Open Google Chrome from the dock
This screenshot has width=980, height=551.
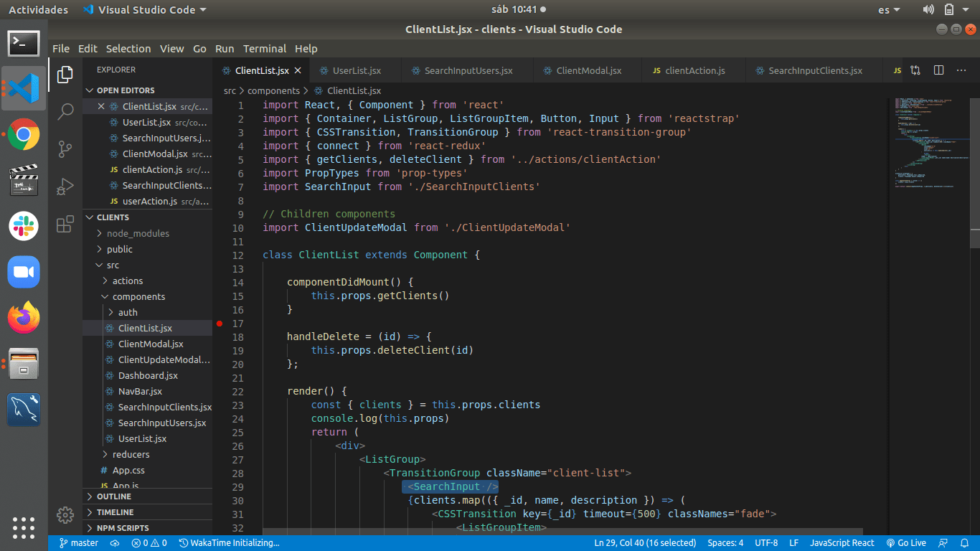coord(24,134)
